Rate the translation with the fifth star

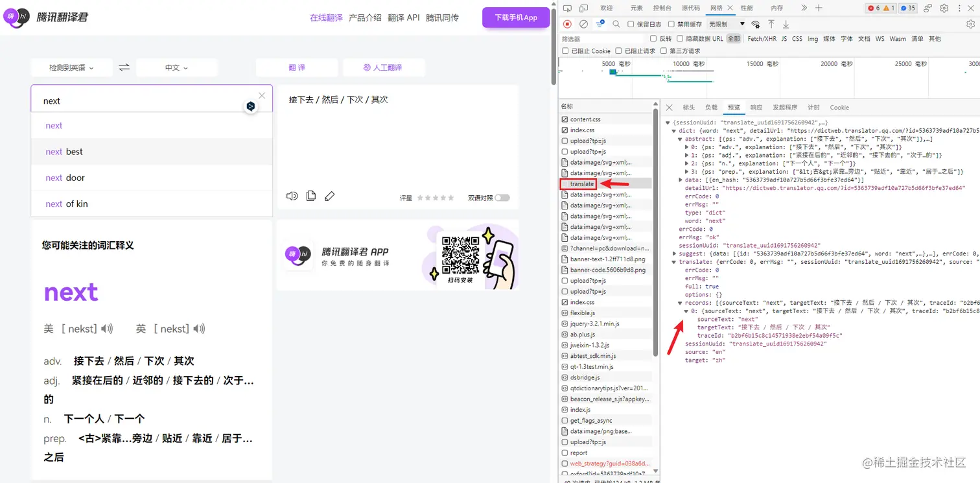pos(451,198)
